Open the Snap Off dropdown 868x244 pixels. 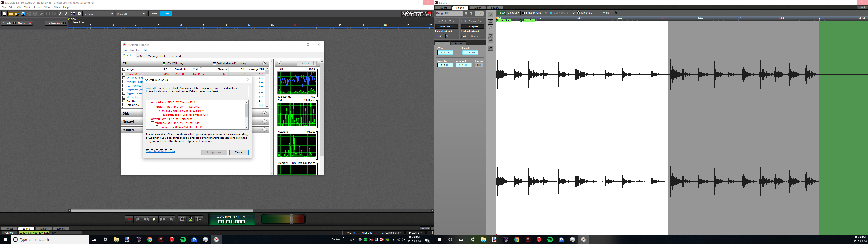[131, 14]
